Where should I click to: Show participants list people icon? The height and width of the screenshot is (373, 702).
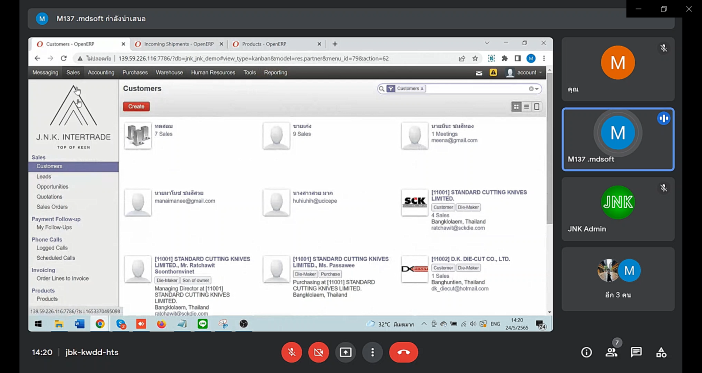coord(611,352)
